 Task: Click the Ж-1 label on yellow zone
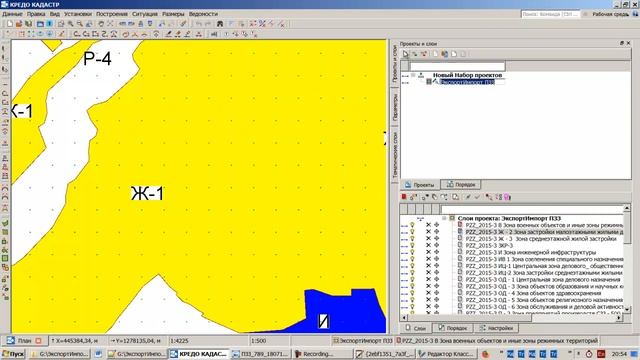click(x=147, y=193)
